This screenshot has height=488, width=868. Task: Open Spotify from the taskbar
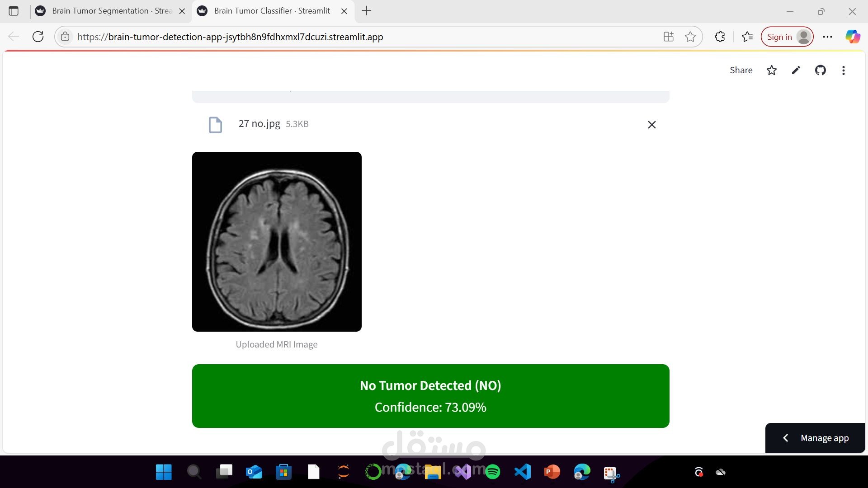coord(492,472)
